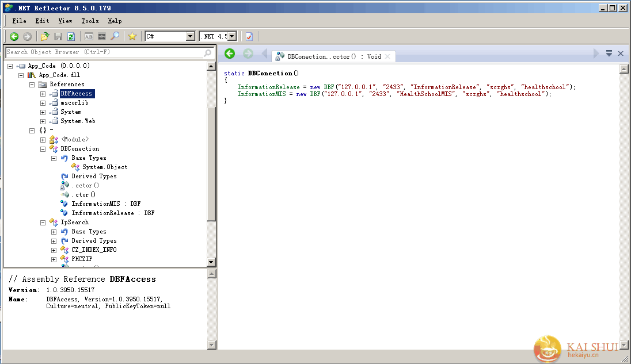Select the .cctor() static constructor node

(85, 186)
